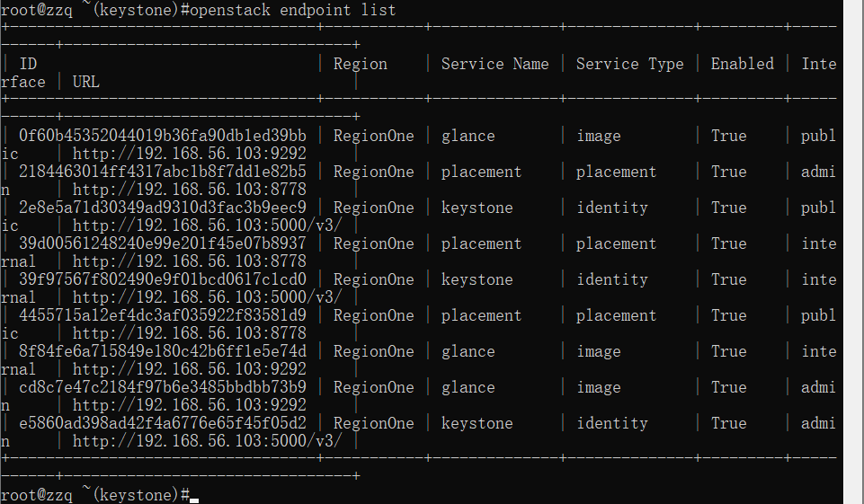Click the 5000/v3/ URL under endpoint e5860ad3
Viewport: 864px width, 504px height.
click(x=207, y=441)
